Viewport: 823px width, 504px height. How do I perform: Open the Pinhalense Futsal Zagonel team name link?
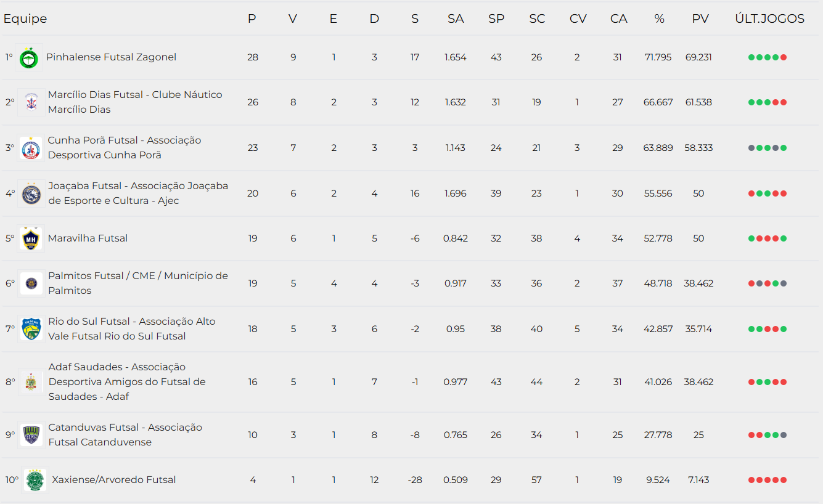[111, 57]
